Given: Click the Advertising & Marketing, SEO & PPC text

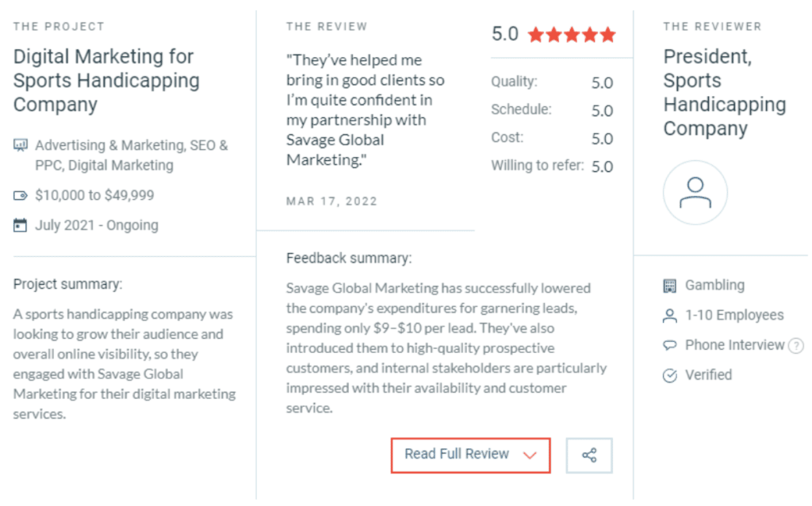Looking at the screenshot, I should tap(131, 155).
